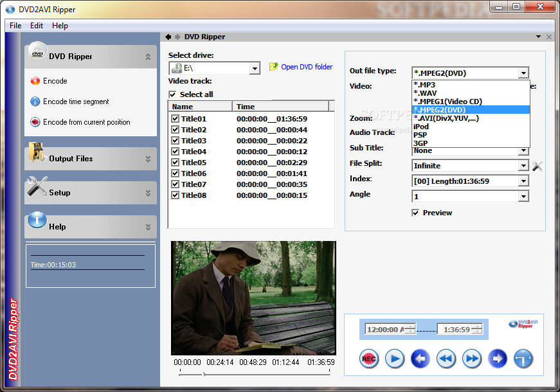Click the Encode option in sidebar
The image size is (560, 392).
coord(55,81)
